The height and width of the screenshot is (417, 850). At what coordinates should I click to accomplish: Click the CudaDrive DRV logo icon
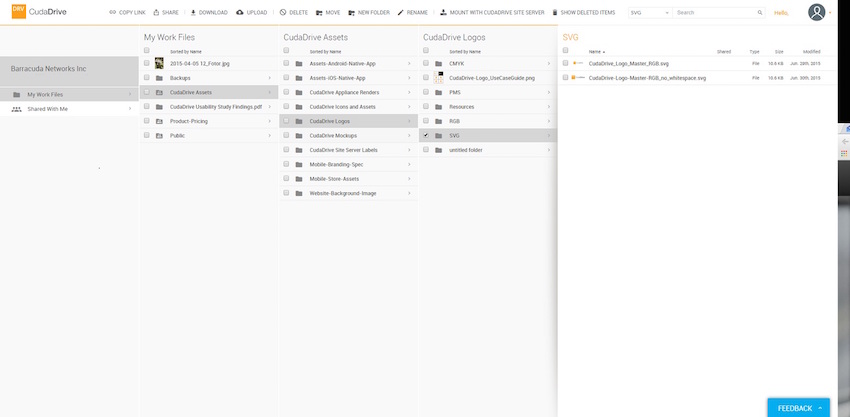coord(19,11)
